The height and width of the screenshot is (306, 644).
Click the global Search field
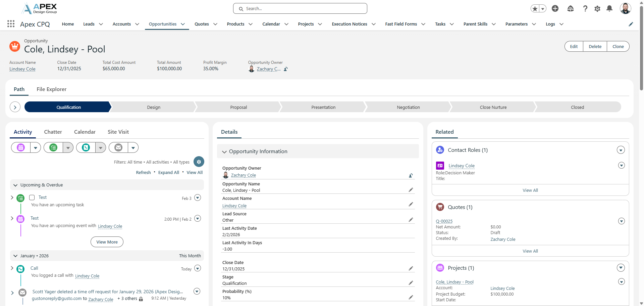tap(300, 9)
